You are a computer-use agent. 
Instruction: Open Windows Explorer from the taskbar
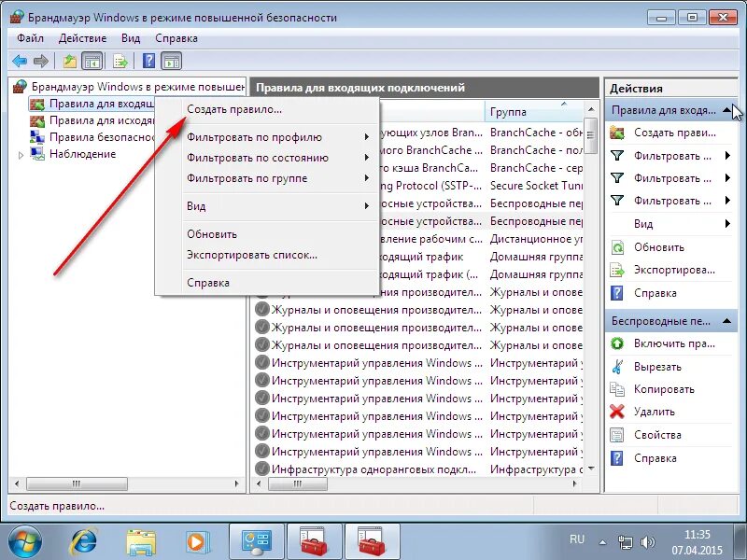[141, 542]
